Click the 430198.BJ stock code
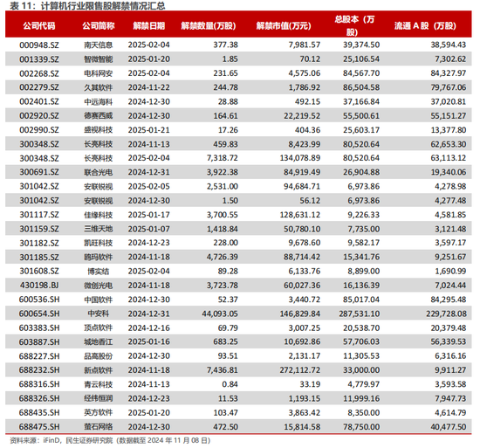The height and width of the screenshot is (448, 480). [x=39, y=286]
